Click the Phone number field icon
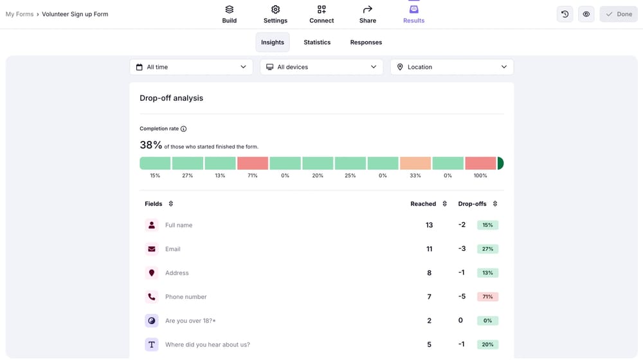Viewport: 643px width, 364px height. click(x=152, y=297)
